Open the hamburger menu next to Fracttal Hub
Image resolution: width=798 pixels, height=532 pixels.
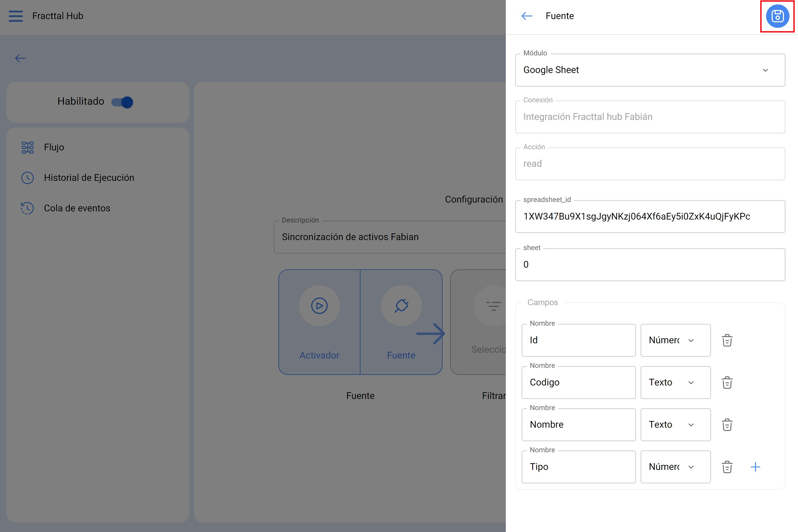click(x=16, y=16)
